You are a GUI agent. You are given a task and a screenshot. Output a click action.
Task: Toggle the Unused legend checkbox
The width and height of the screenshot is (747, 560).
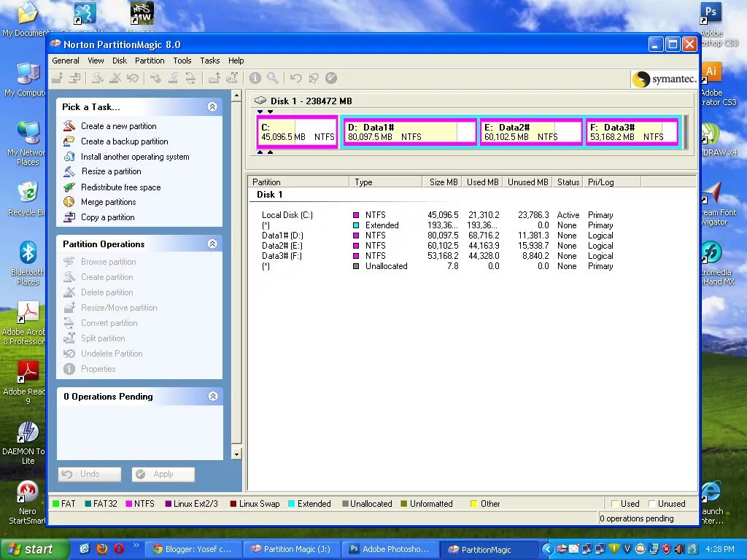click(651, 504)
